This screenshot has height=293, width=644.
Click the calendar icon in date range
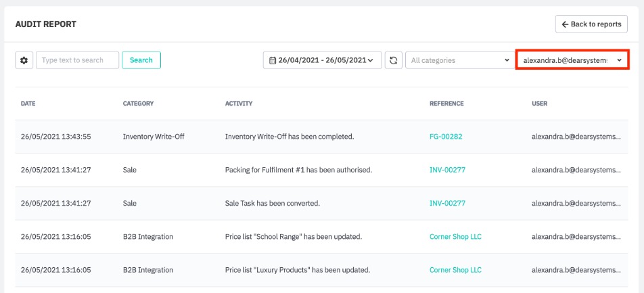click(273, 60)
